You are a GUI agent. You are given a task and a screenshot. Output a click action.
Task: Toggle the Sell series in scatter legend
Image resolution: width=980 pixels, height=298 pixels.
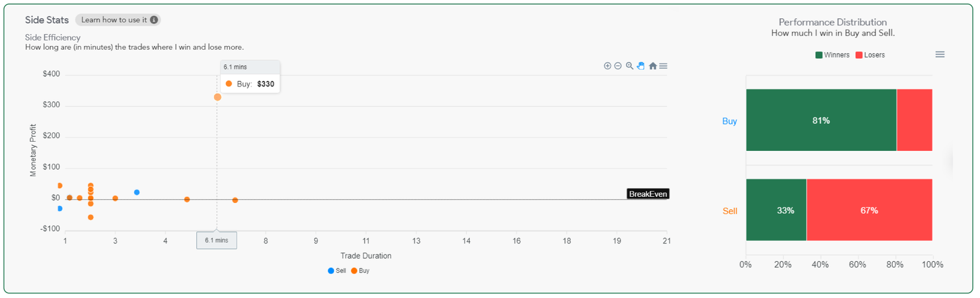coord(337,270)
